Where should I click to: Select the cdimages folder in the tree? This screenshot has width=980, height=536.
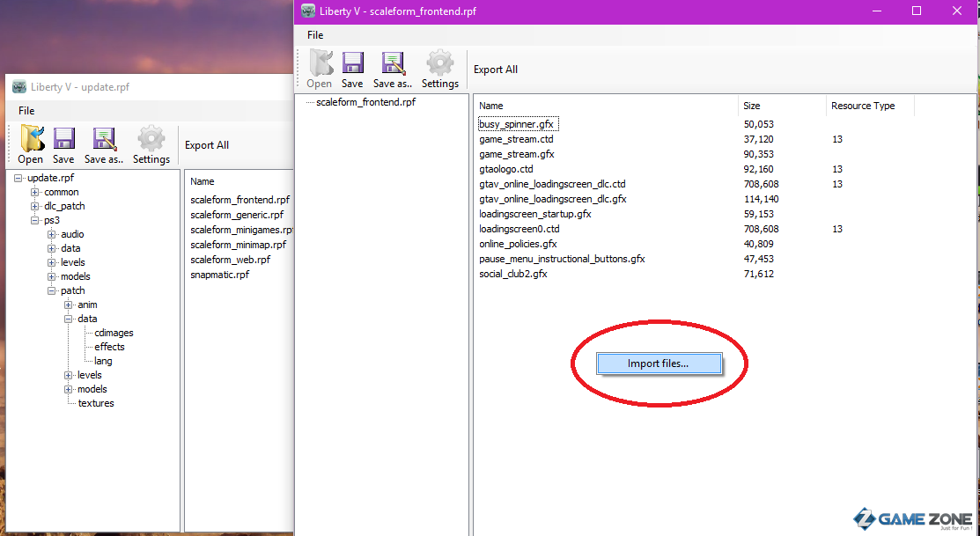114,333
